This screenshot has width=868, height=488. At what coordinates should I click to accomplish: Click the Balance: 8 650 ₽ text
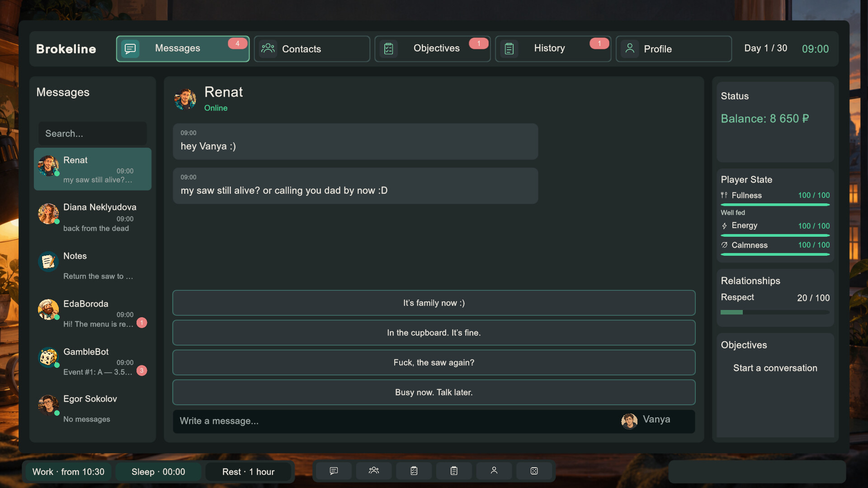(x=764, y=118)
